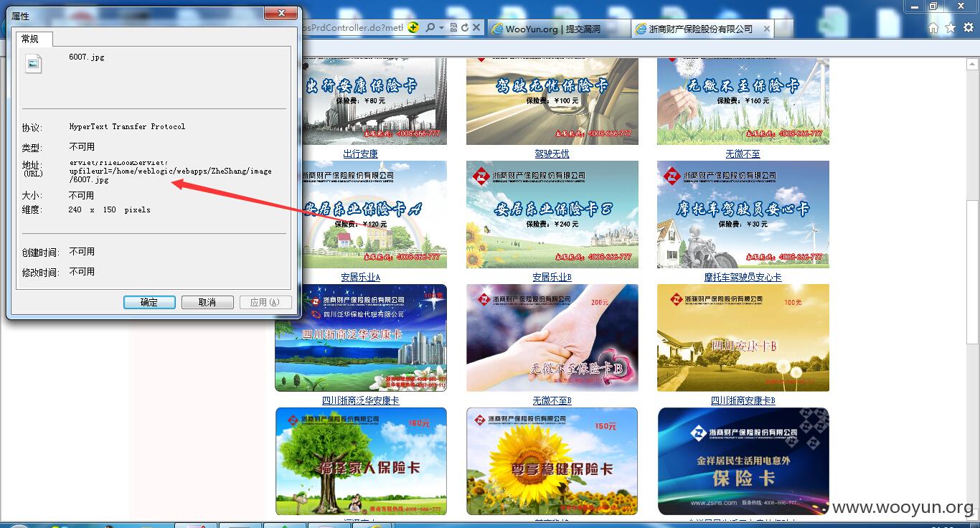Click the Home icon in Internet Explorer
Screen dimensions: 980x528
coord(933,28)
